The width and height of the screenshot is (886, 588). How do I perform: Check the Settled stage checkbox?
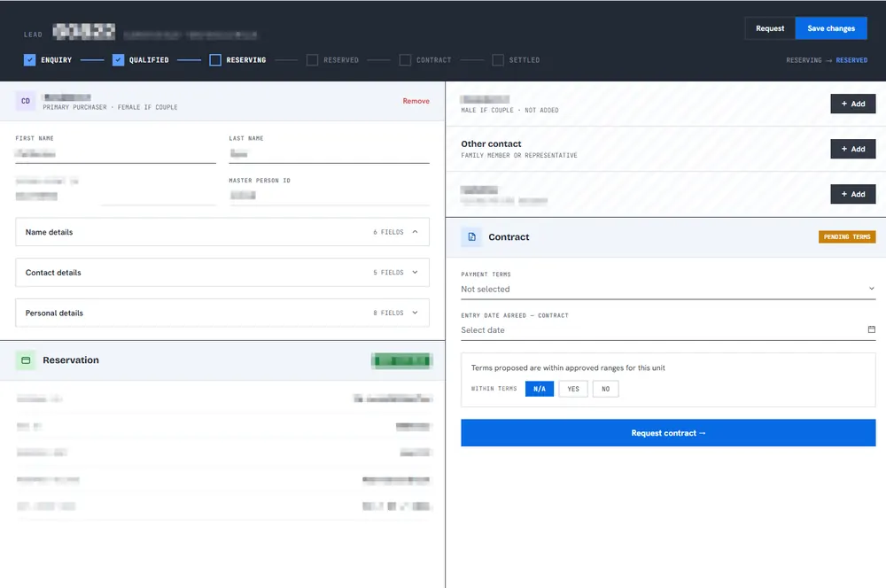pos(498,60)
